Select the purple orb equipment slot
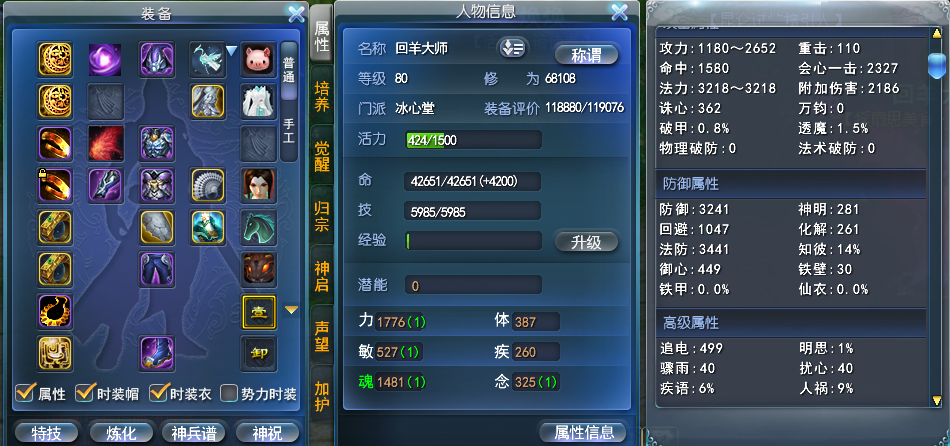The height and width of the screenshot is (446, 950). point(105,59)
